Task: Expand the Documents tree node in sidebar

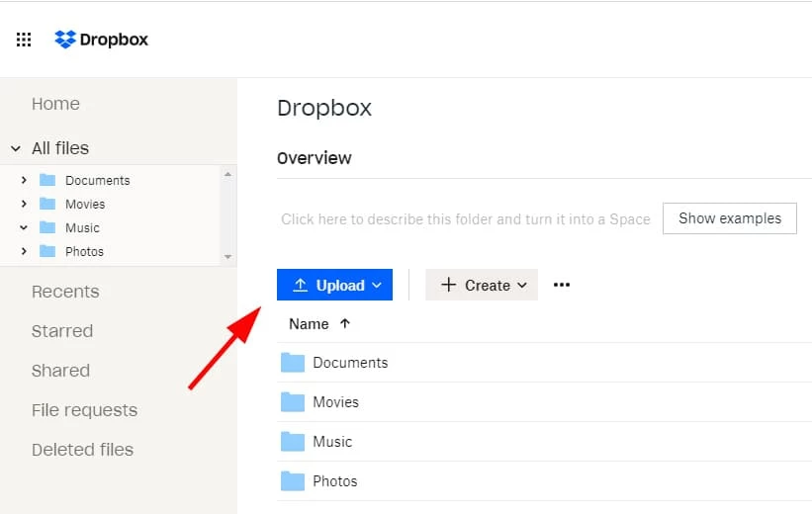Action: point(24,180)
